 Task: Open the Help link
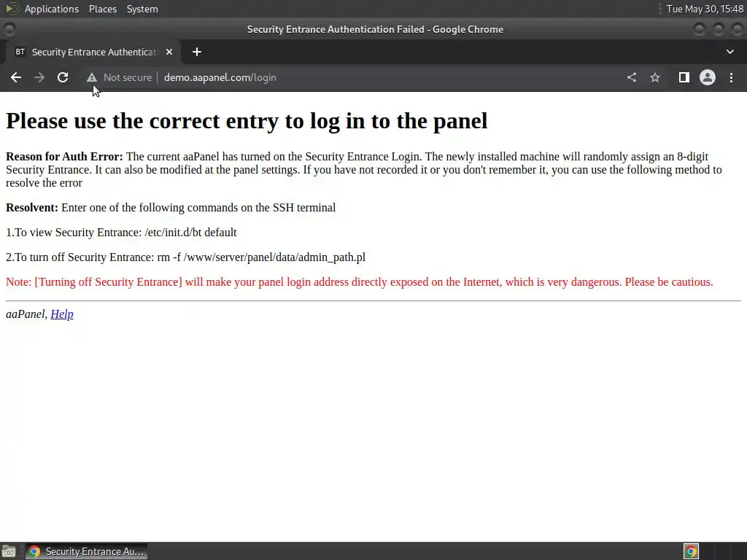[62, 314]
